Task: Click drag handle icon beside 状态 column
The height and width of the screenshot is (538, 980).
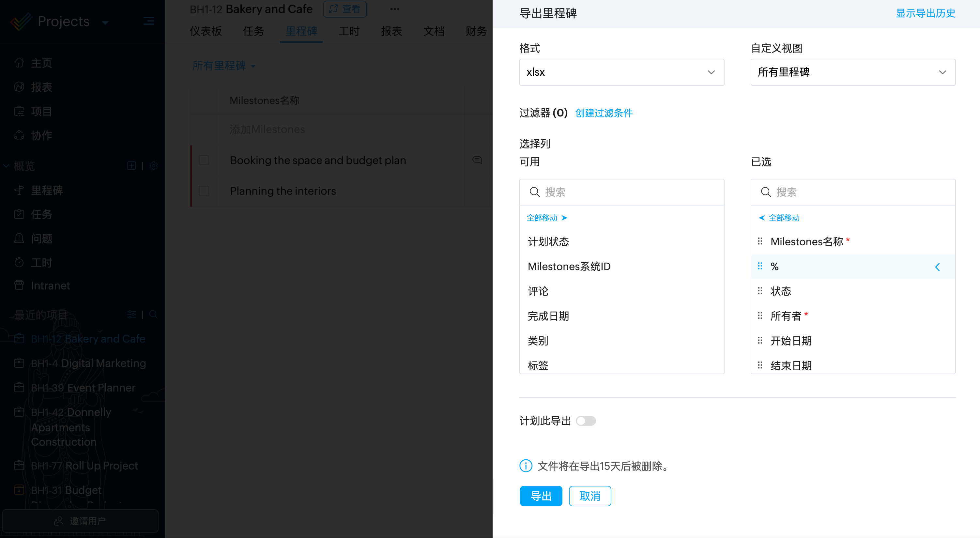Action: (x=760, y=291)
